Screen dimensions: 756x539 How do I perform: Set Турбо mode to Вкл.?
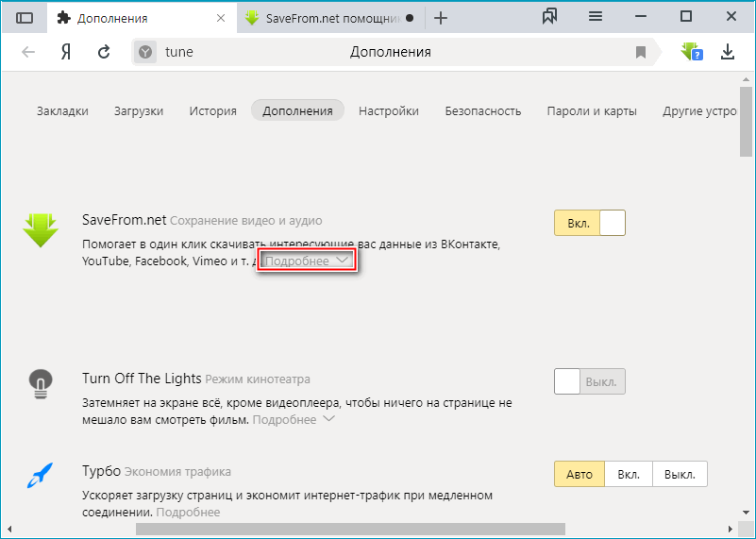[629, 474]
